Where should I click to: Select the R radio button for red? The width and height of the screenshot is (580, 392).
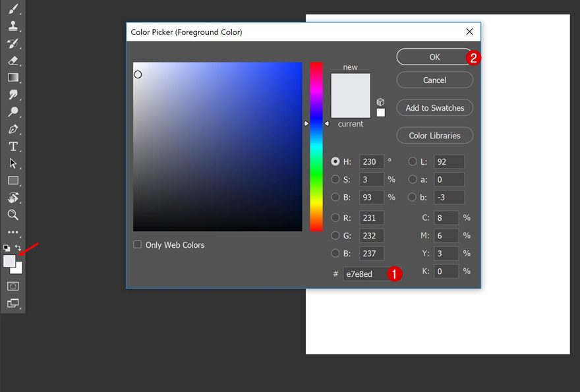[x=336, y=217]
